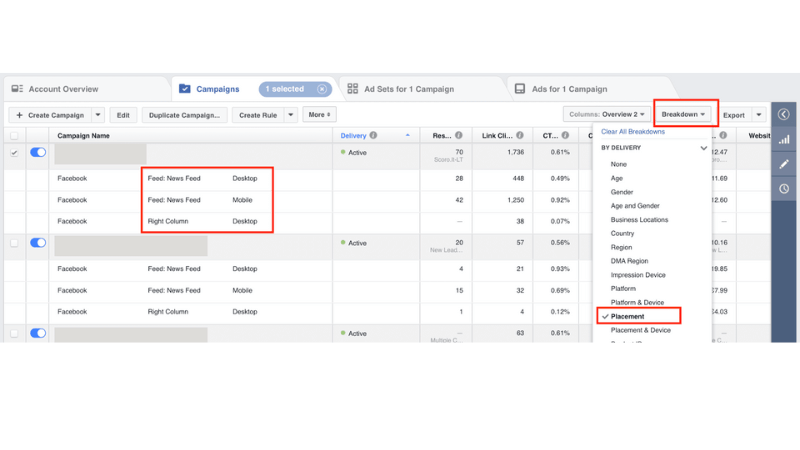This screenshot has width=800, height=450.
Task: Select None in breakdown menu
Action: point(618,164)
